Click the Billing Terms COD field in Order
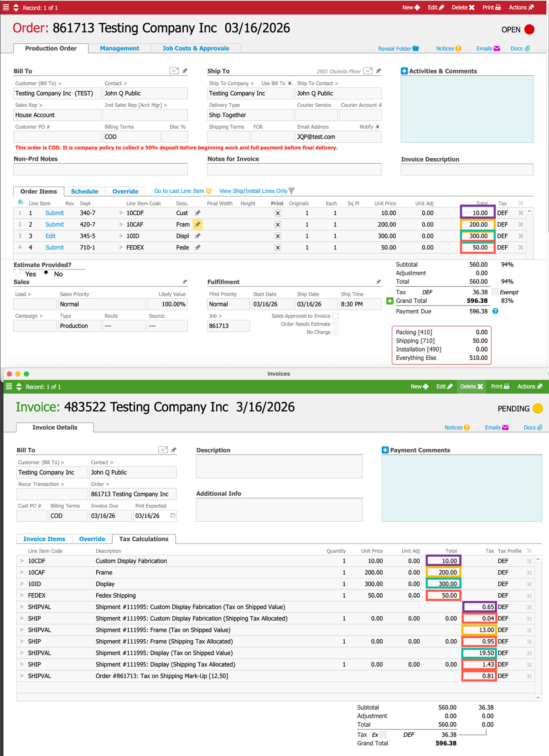This screenshot has height=756, width=549. (x=132, y=137)
